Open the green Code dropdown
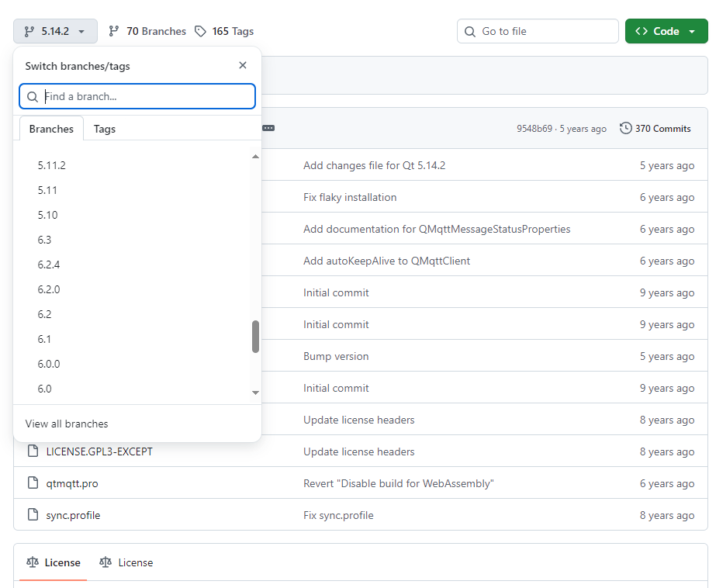Viewport: 716px width, 588px height. point(666,31)
